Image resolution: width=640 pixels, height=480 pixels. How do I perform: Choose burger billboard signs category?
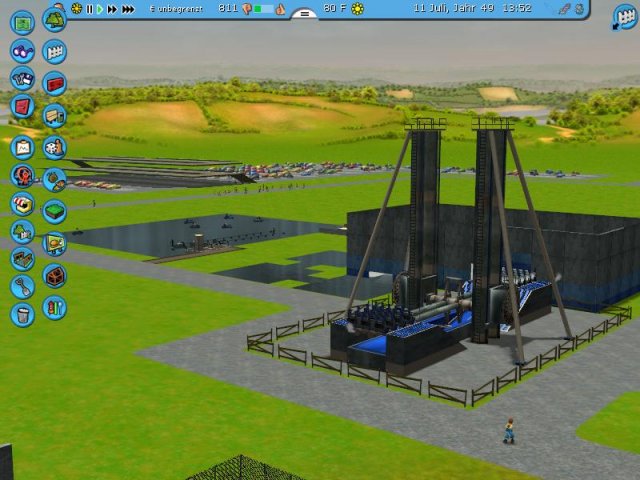pos(54,244)
